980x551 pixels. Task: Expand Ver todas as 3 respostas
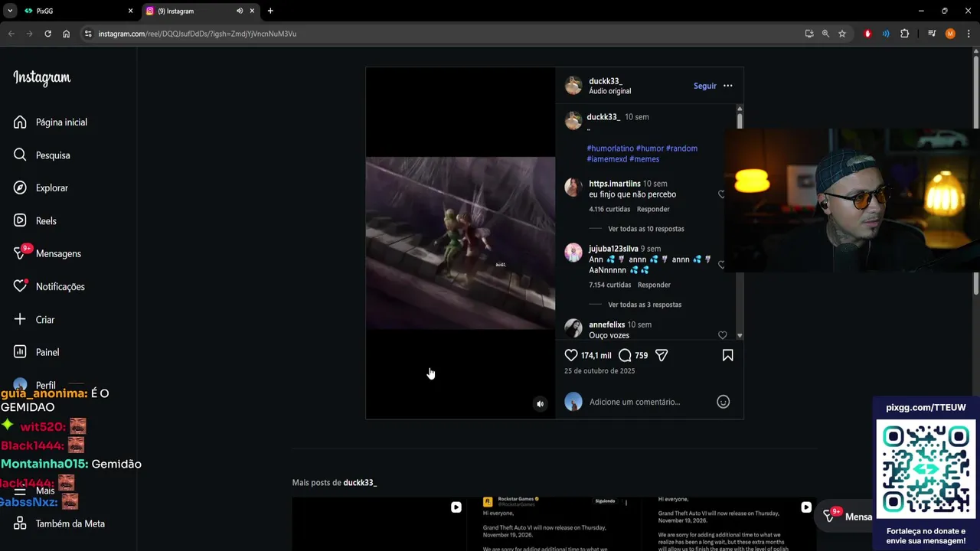click(645, 305)
